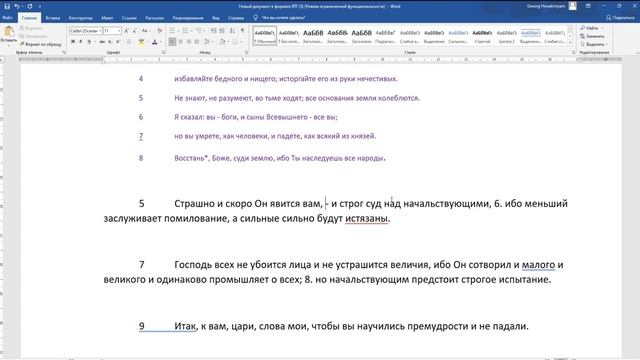Open the user account picture
Viewport: 640px width, 360px height.
pos(573,6)
